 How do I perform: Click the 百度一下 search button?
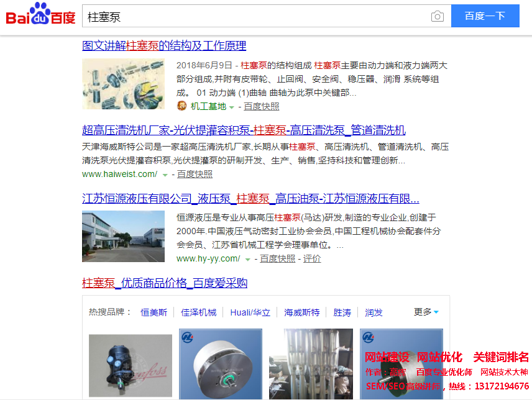pyautogui.click(x=485, y=16)
